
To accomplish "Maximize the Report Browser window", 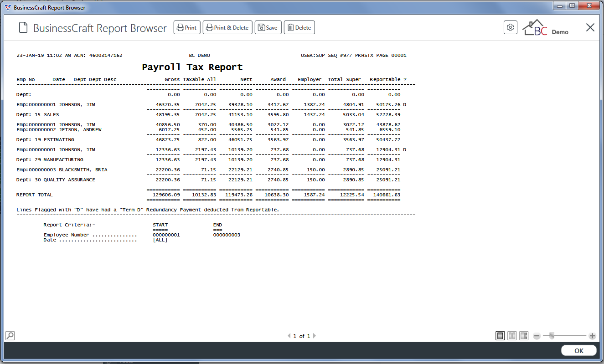I will pos(572,5).
